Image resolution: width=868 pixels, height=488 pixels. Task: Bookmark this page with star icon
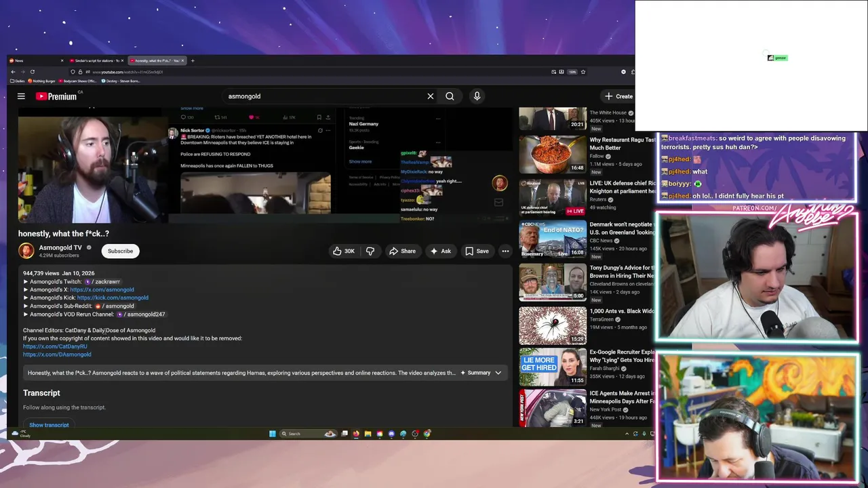point(583,71)
